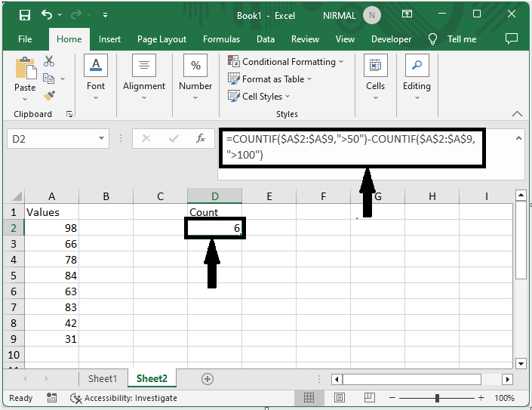Expand the Number group
Viewport: 532px width, 410px height.
click(x=195, y=78)
